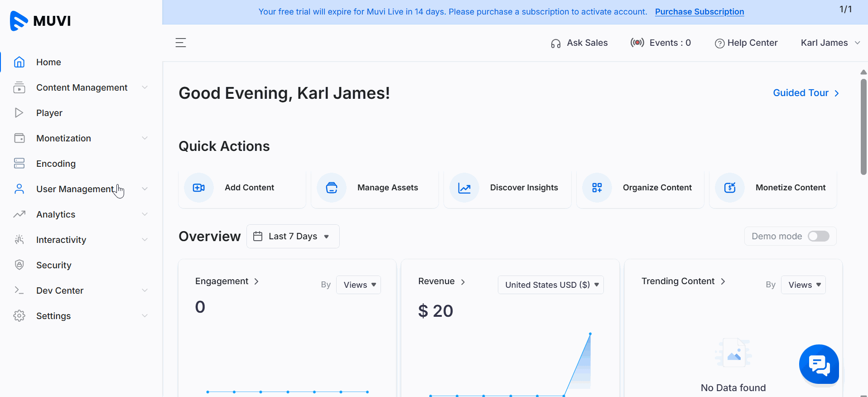Image resolution: width=868 pixels, height=397 pixels.
Task: Open Help Center link
Action: point(752,43)
